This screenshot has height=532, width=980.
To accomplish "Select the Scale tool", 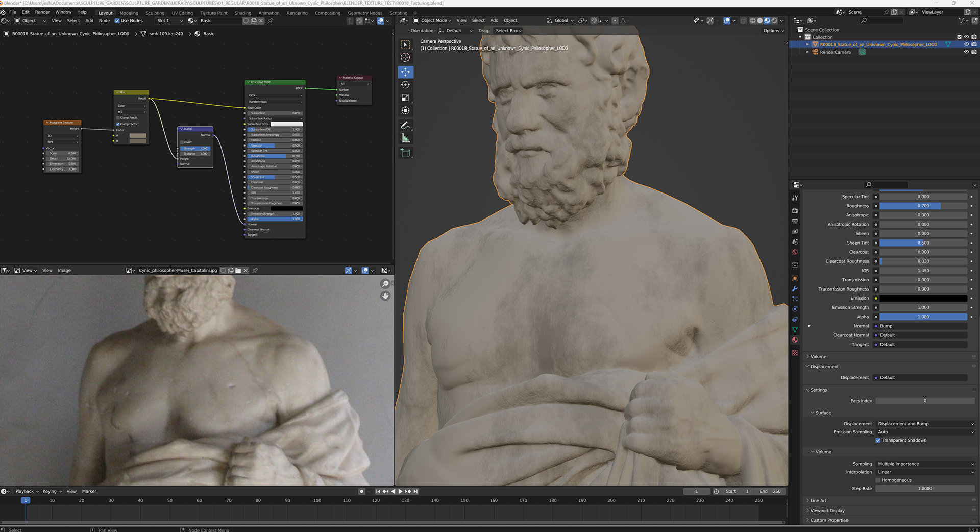I will point(405,98).
